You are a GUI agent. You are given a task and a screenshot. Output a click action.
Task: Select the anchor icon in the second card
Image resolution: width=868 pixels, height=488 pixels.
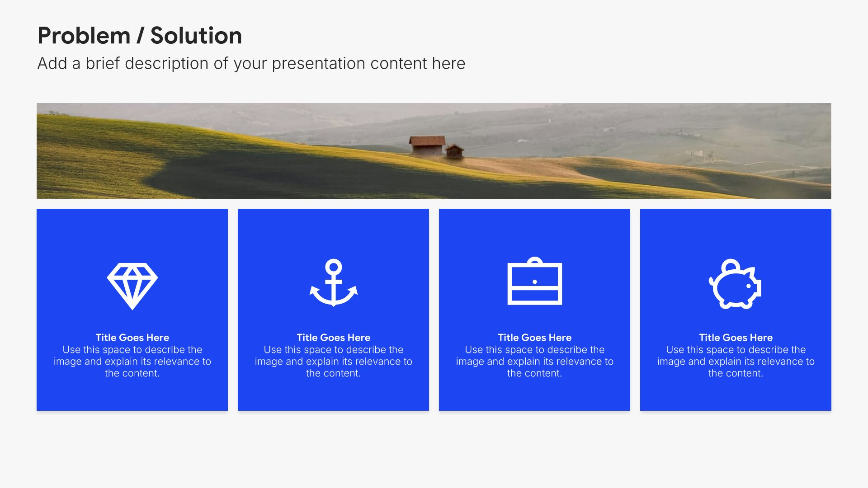(x=334, y=283)
